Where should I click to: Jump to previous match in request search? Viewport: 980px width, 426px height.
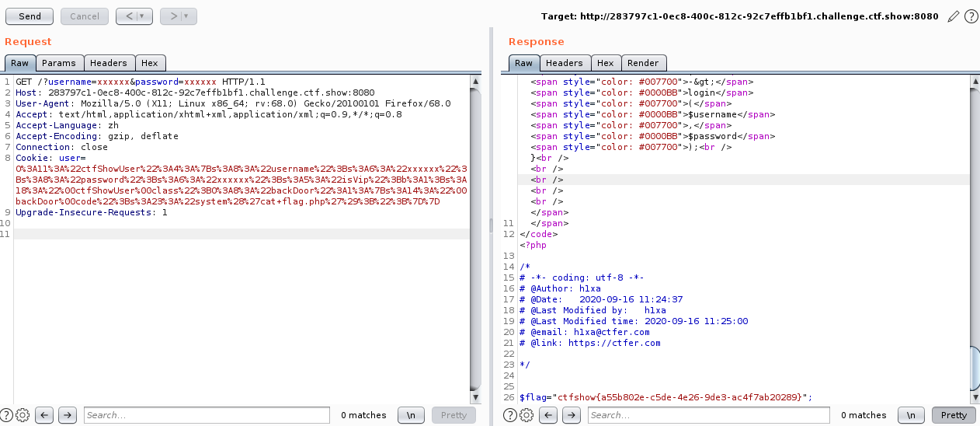44,415
